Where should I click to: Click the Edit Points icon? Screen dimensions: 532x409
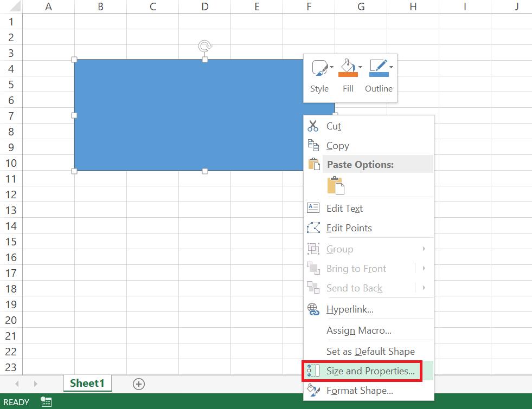click(313, 228)
